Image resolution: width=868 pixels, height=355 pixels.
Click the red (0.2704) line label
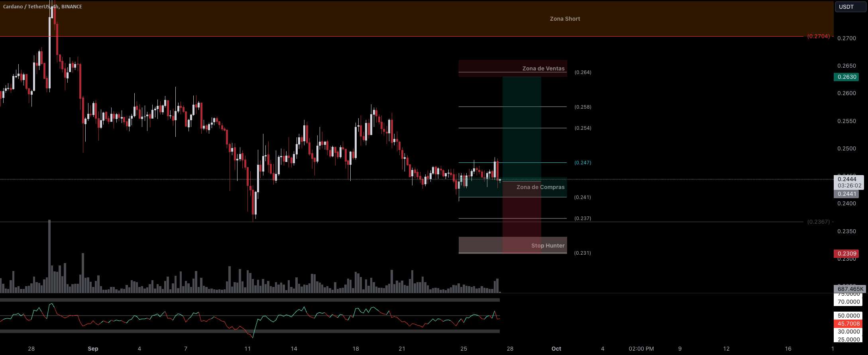pos(819,36)
